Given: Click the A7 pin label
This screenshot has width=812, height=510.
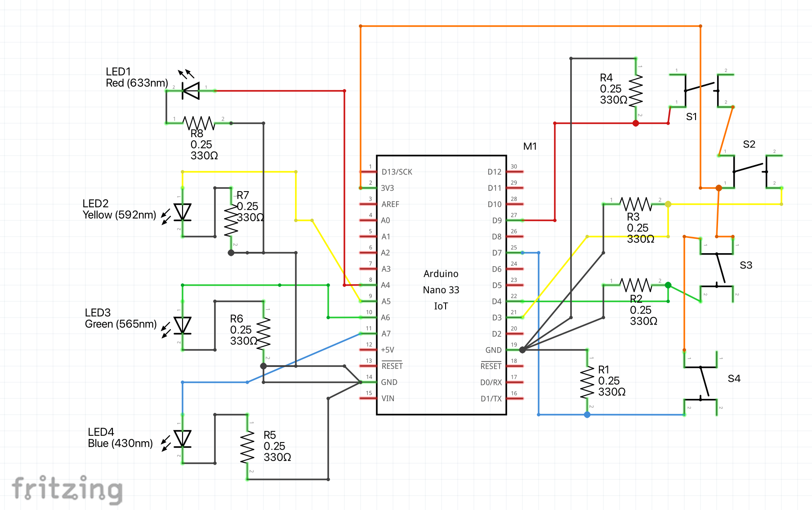Looking at the screenshot, I should [386, 334].
